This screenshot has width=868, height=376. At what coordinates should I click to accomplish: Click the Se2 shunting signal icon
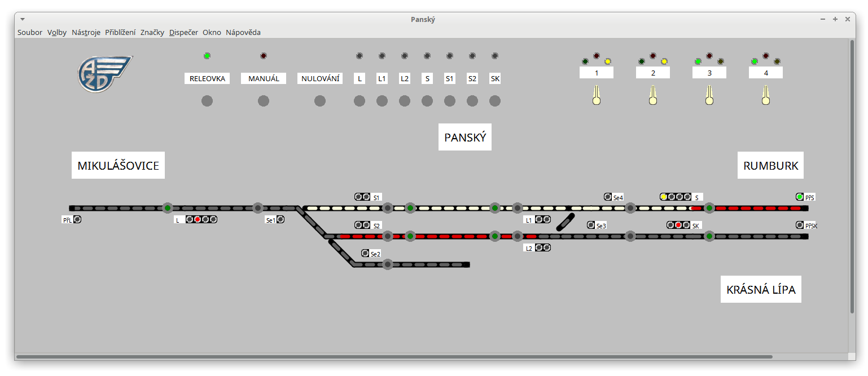pyautogui.click(x=365, y=253)
